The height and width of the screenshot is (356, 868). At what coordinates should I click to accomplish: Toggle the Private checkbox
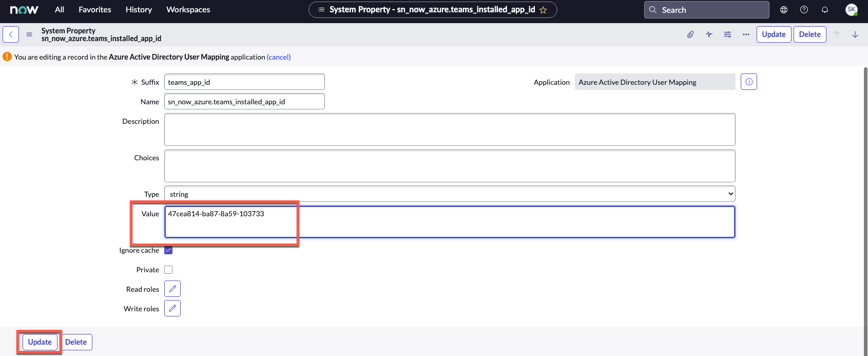click(168, 270)
